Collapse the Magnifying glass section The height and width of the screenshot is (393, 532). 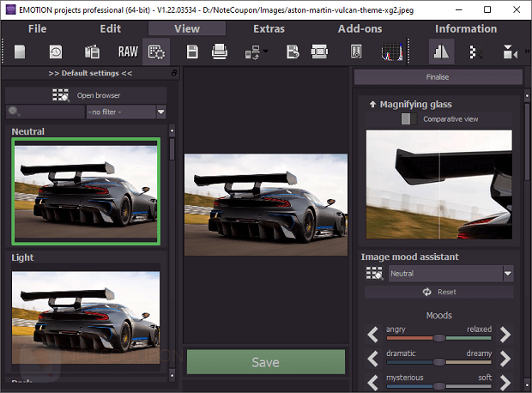point(372,104)
